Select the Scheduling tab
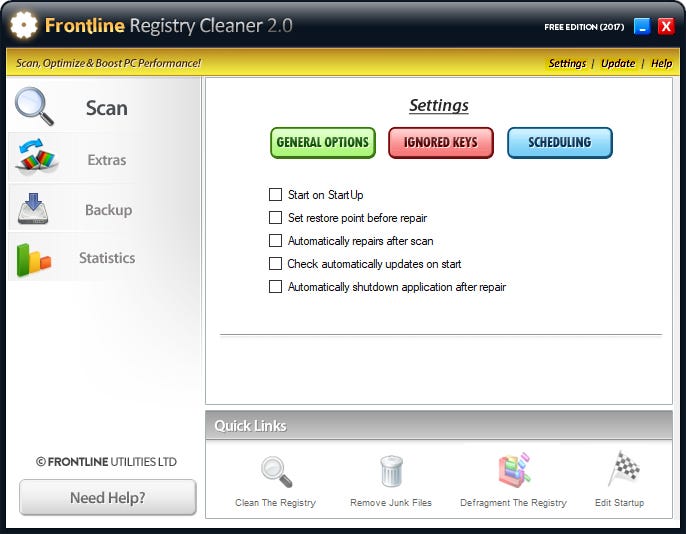 pos(560,143)
